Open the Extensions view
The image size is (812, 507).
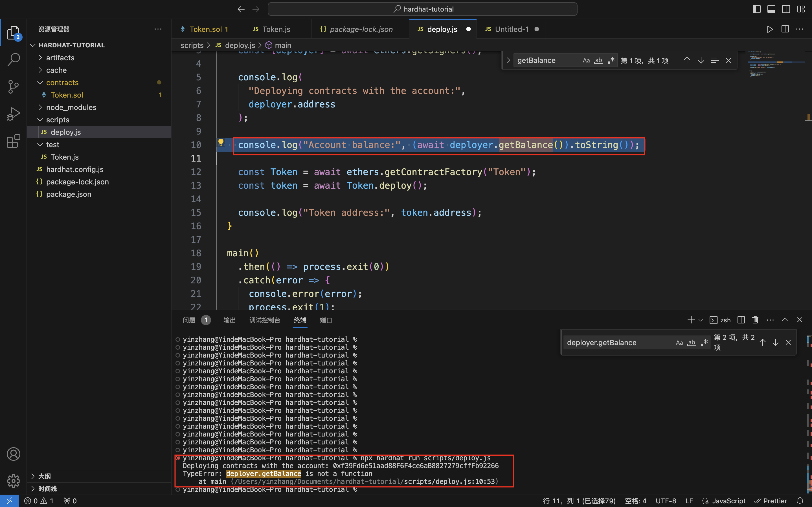coord(14,141)
